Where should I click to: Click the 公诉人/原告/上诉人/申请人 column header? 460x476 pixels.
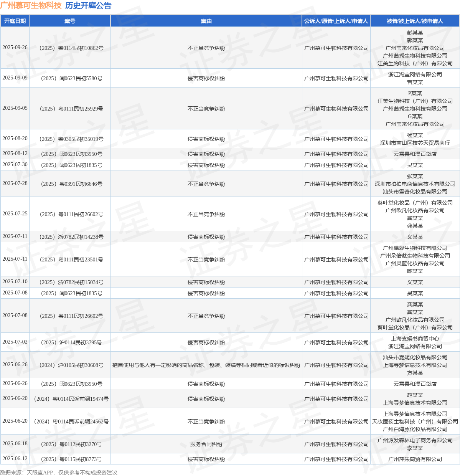(336, 21)
